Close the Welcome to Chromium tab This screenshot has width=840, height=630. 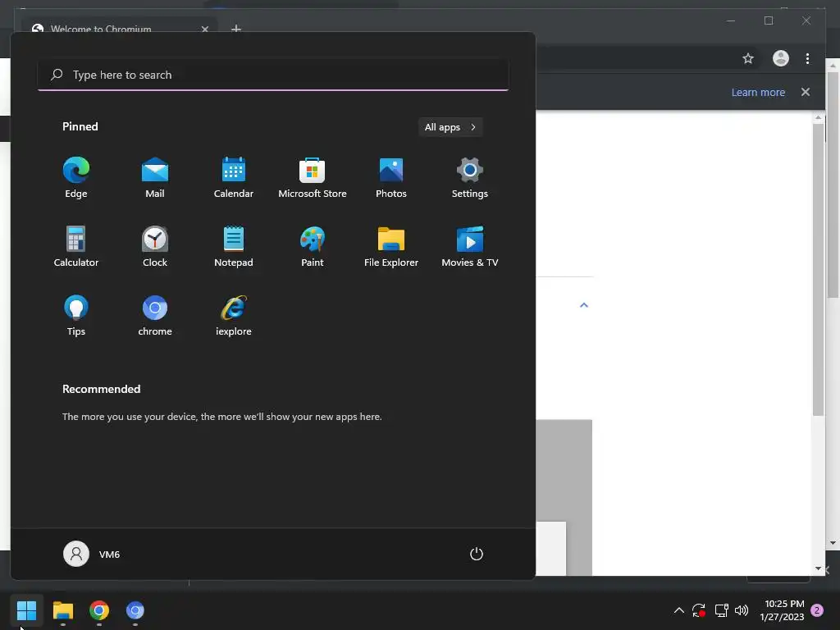[204, 29]
